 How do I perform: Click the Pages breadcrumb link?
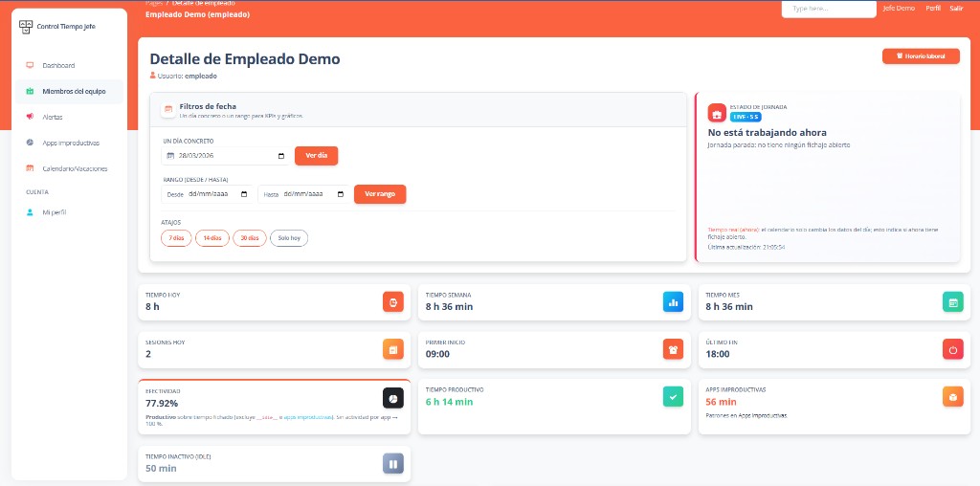[x=154, y=3]
